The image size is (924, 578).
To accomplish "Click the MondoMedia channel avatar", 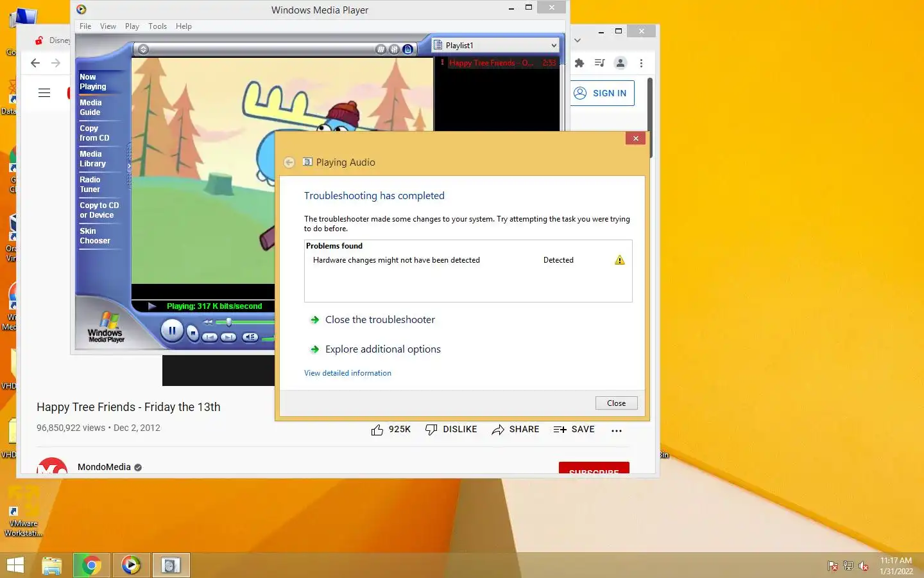I will pyautogui.click(x=53, y=466).
